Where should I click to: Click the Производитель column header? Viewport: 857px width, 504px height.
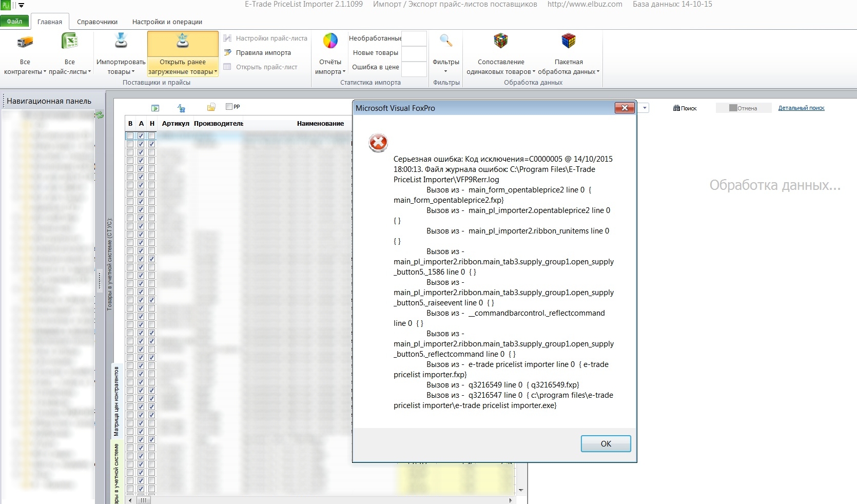tap(218, 123)
